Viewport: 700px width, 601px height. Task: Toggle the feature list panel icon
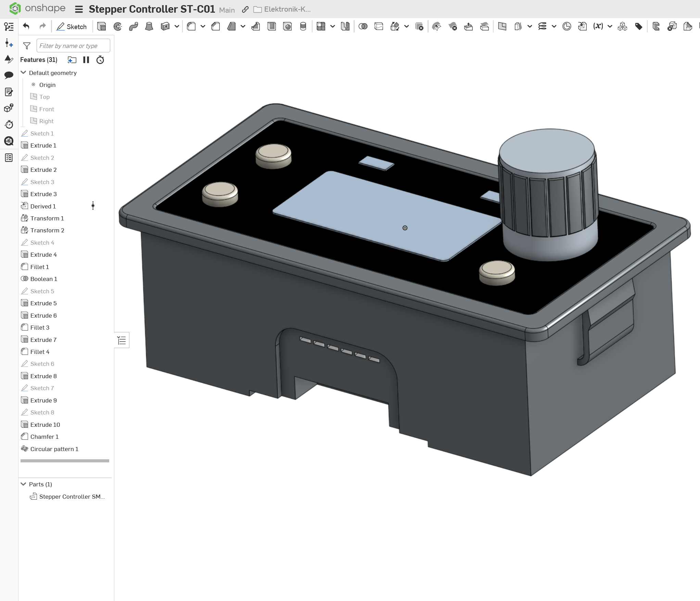(x=9, y=26)
